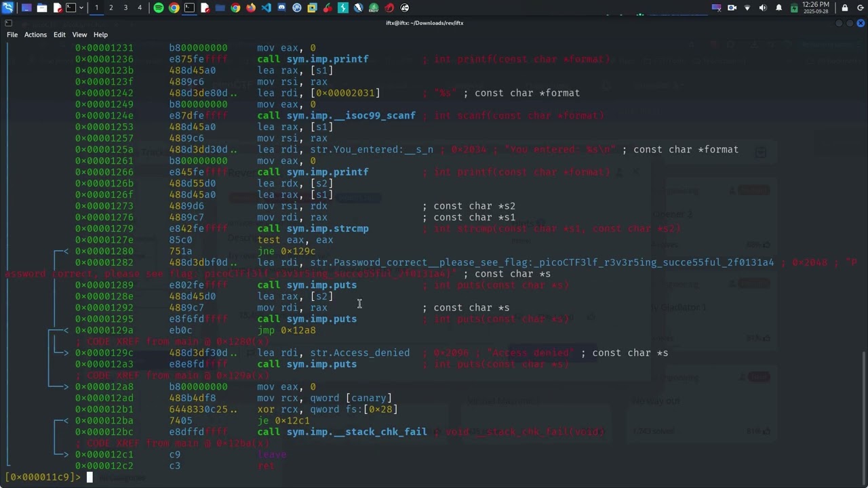Open the terminal File menu
Image resolution: width=868 pixels, height=488 pixels.
[12, 35]
